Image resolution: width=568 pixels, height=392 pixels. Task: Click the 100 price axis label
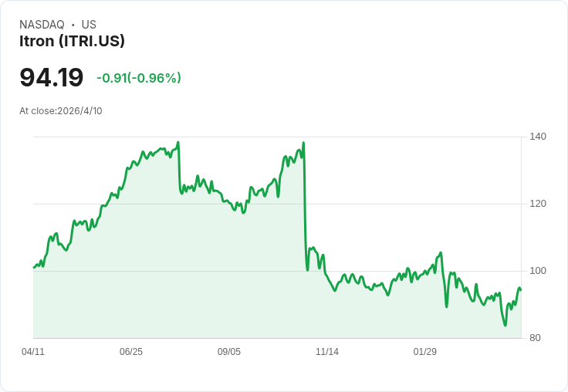tap(538, 271)
